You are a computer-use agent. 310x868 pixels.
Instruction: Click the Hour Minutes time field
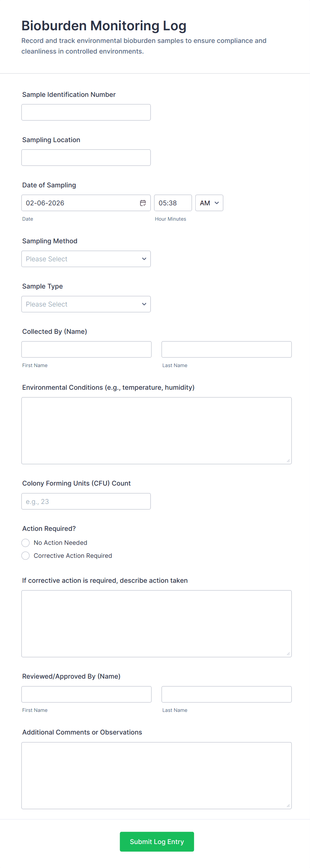[x=173, y=203]
